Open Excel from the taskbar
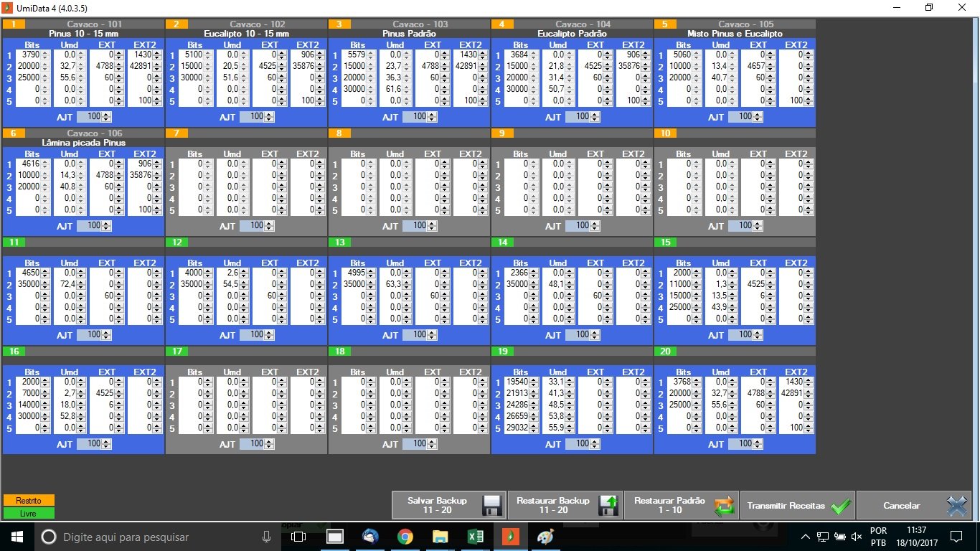Viewport: 980px width, 551px height. [475, 537]
